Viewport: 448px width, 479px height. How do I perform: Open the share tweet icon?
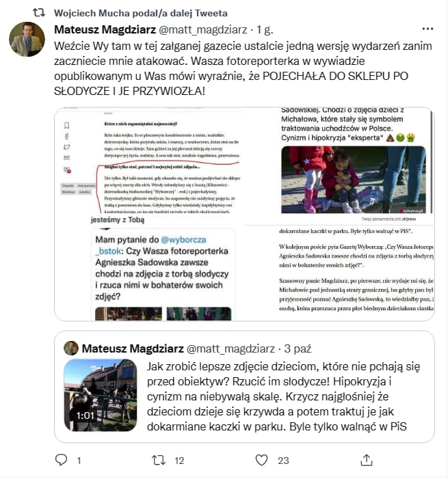pyautogui.click(x=367, y=460)
